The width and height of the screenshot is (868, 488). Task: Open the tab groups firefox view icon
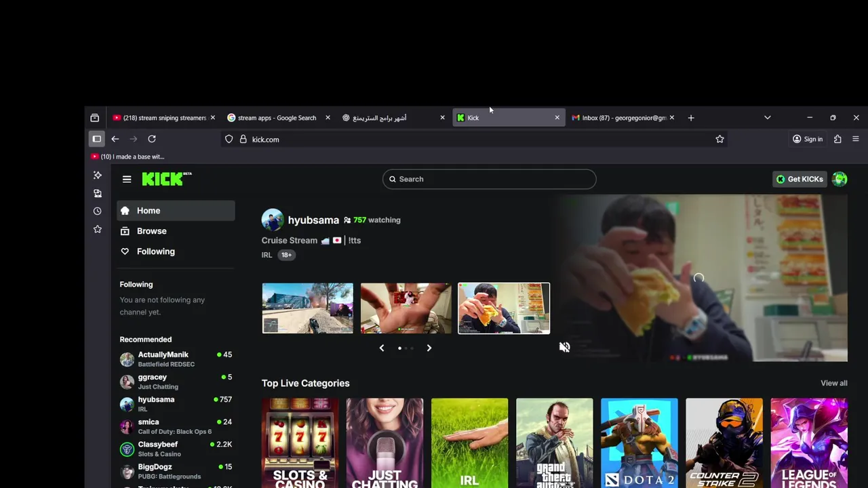click(95, 118)
